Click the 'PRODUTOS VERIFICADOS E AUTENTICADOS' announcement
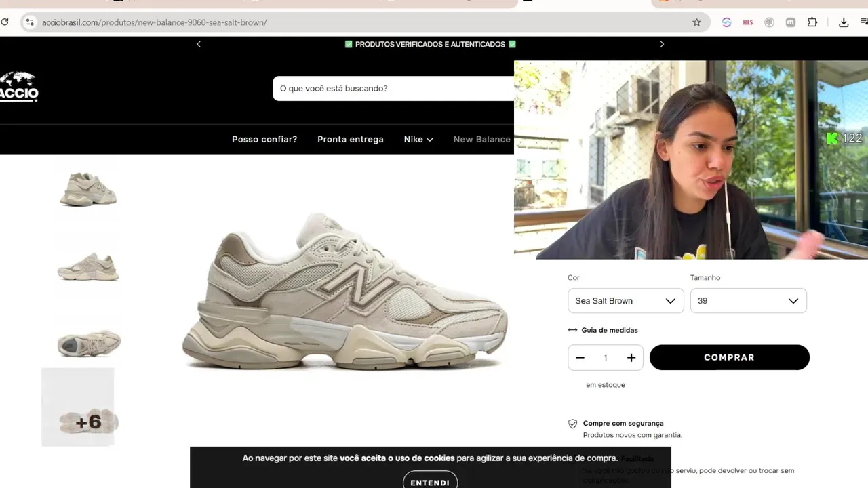The width and height of the screenshot is (868, 488). 431,44
